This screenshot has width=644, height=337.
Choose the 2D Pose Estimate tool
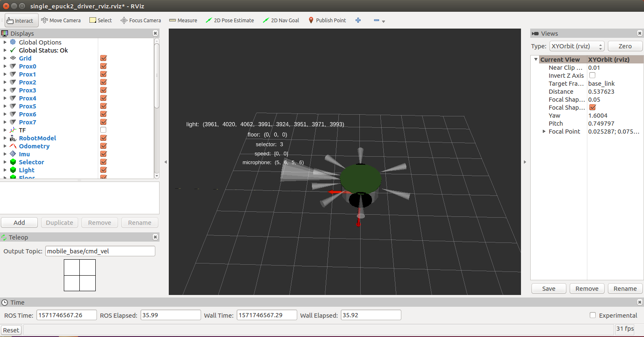click(x=230, y=20)
